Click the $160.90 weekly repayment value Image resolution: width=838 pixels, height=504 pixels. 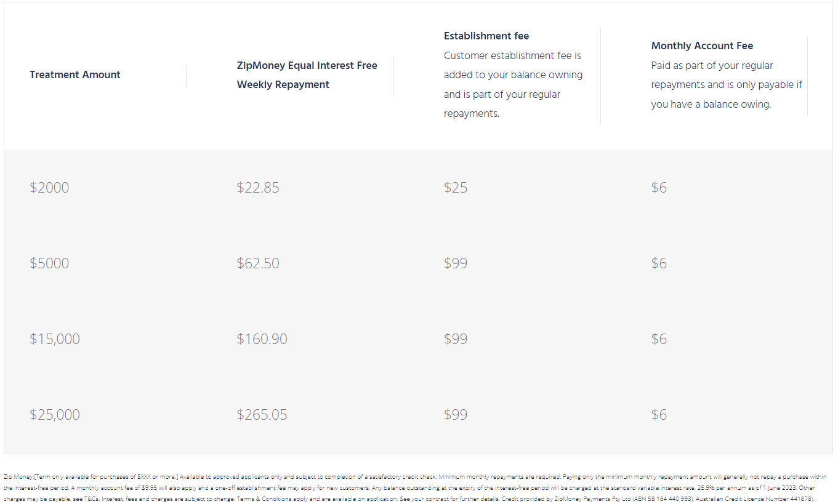262,339
